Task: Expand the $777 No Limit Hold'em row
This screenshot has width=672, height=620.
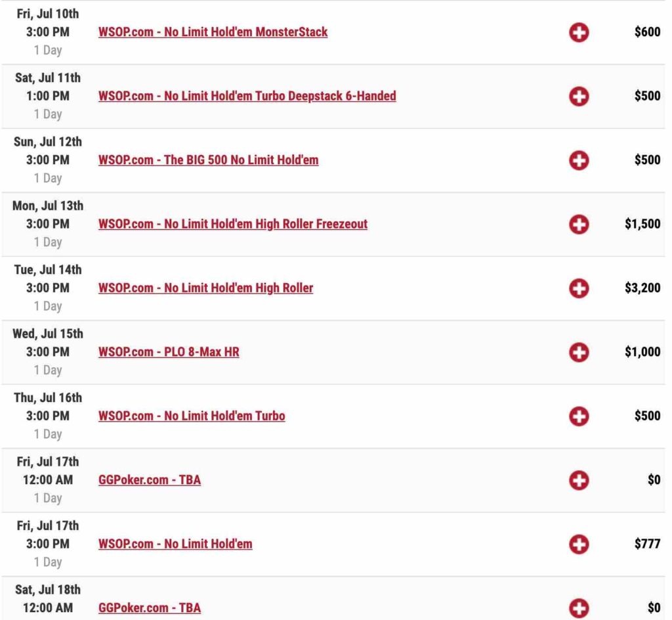Action: [x=579, y=544]
